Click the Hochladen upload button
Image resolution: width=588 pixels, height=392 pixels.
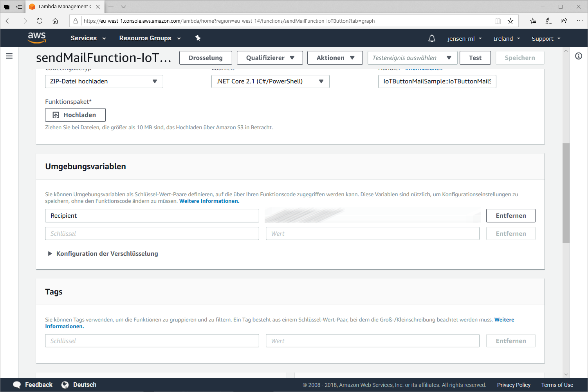(x=75, y=115)
